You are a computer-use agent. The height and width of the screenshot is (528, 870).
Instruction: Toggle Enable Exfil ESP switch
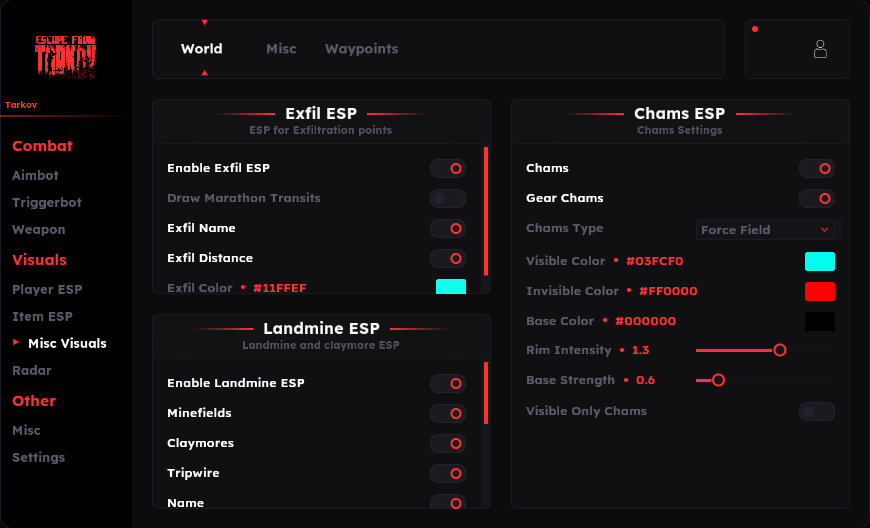(448, 168)
